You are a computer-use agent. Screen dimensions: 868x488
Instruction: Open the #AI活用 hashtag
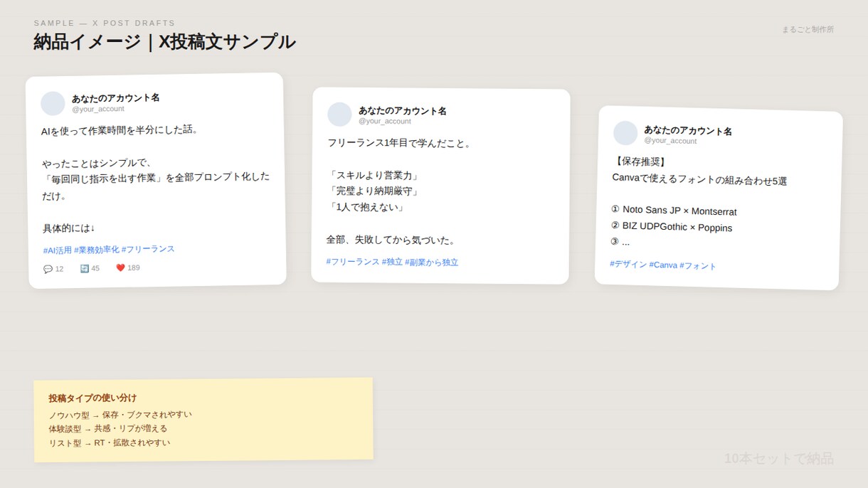pyautogui.click(x=58, y=250)
